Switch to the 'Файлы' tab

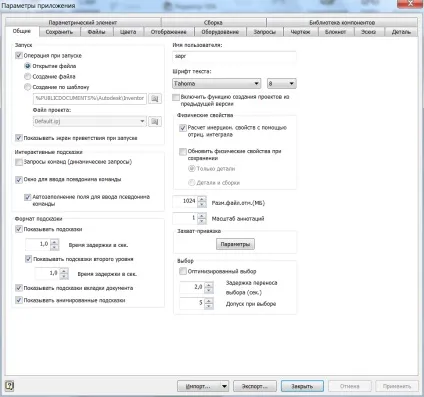96,32
